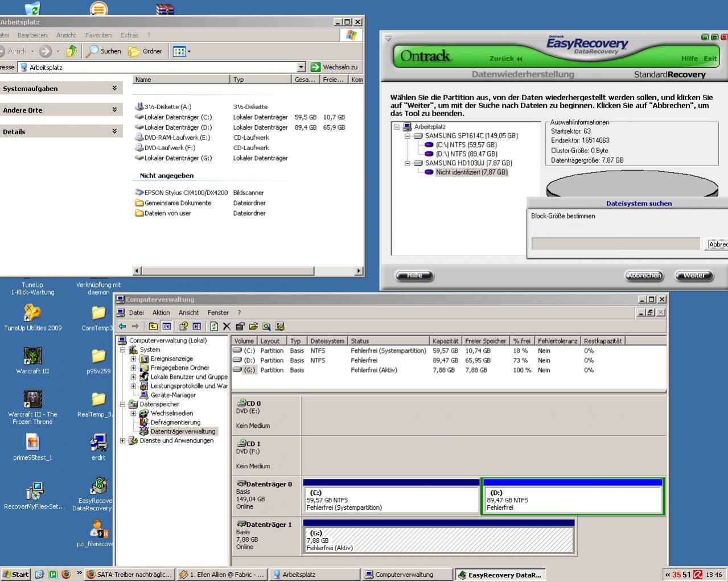Open the Aktion menu
728x582 pixels.
161,313
